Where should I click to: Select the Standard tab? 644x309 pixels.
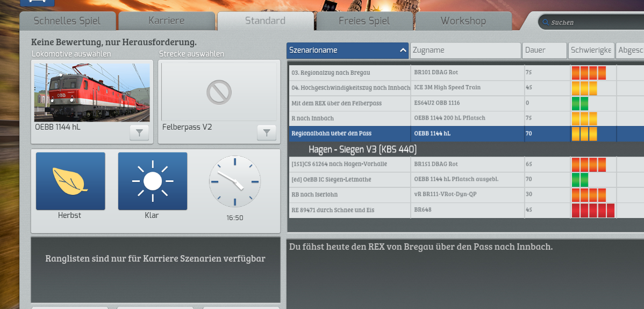tap(266, 21)
